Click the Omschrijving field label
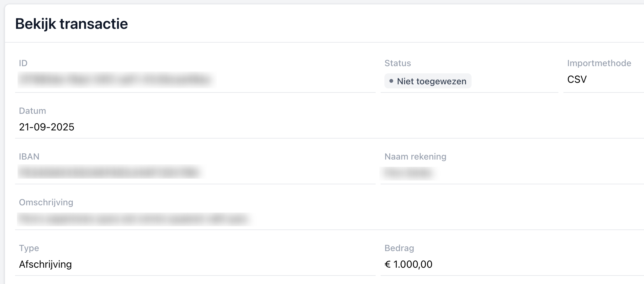This screenshot has height=284, width=644. (46, 202)
